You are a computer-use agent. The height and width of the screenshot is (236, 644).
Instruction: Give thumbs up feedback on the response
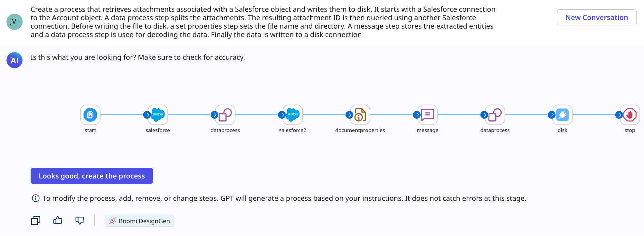click(x=58, y=221)
